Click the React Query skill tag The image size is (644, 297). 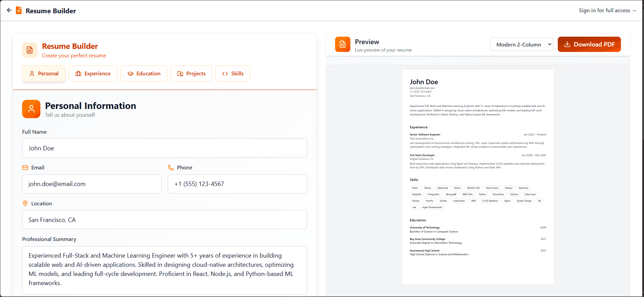(492, 188)
